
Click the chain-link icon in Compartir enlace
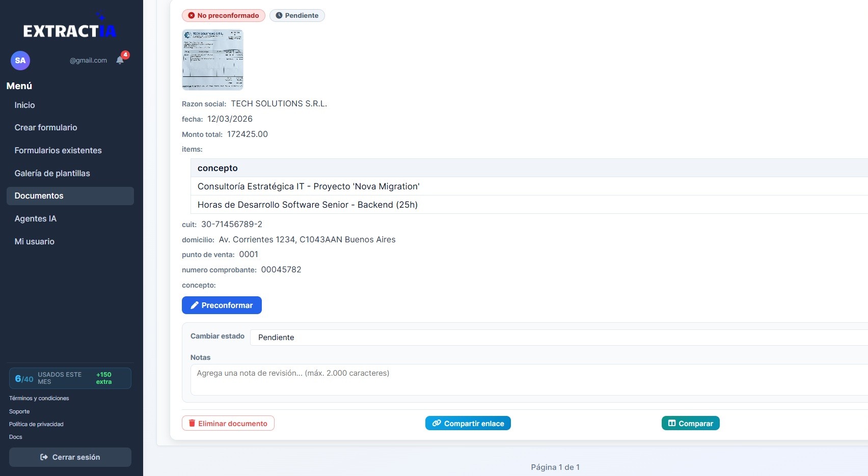click(437, 423)
